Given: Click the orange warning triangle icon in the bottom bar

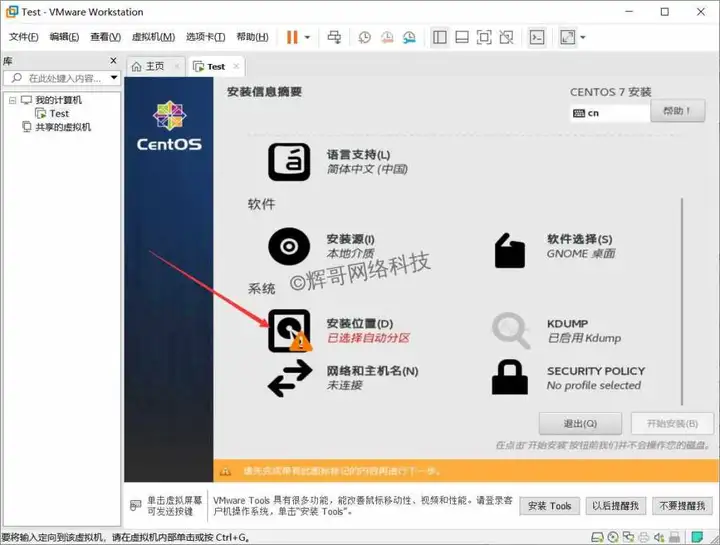Looking at the screenshot, I should pos(225,471).
